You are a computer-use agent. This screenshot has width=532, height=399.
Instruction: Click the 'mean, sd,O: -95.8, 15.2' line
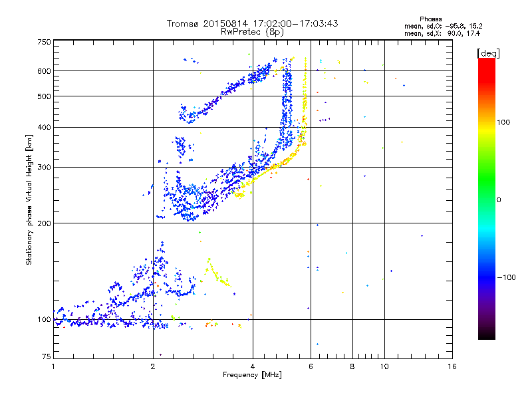click(443, 26)
